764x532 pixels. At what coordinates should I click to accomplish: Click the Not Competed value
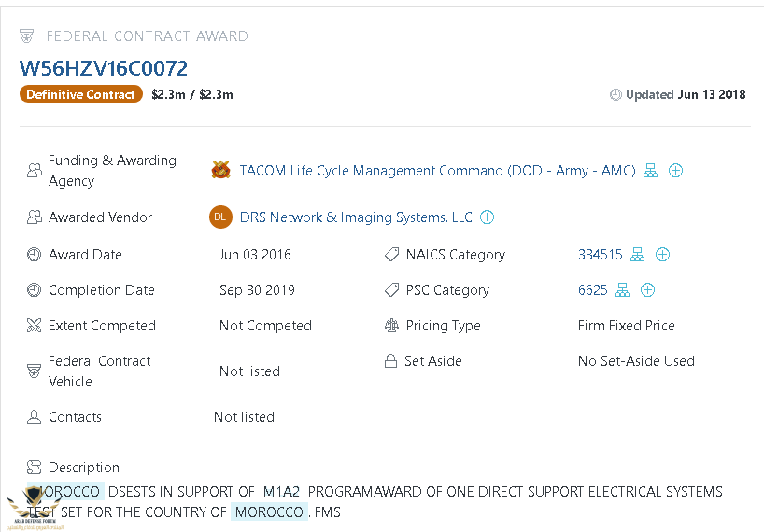click(265, 326)
